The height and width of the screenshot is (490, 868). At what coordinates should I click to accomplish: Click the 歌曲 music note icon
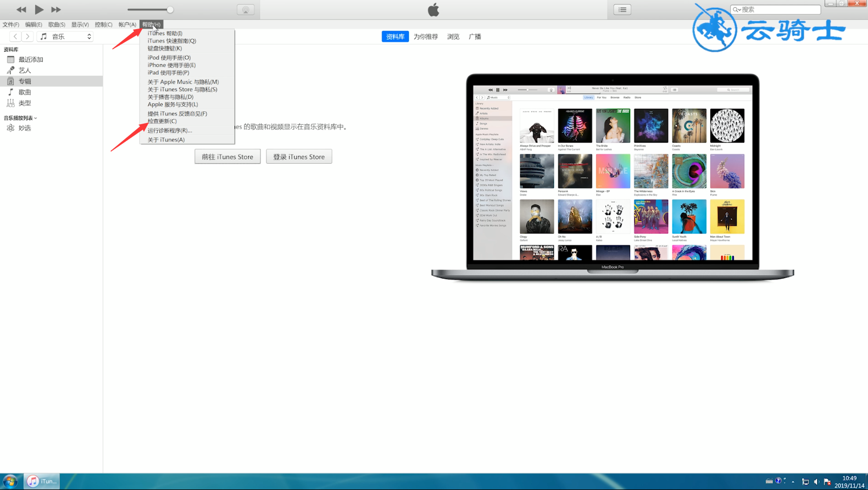point(10,92)
